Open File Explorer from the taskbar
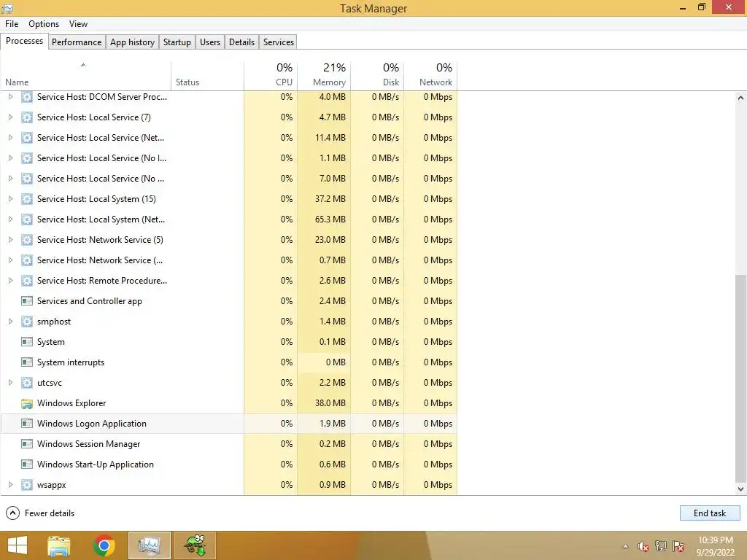747x560 pixels. [x=59, y=545]
